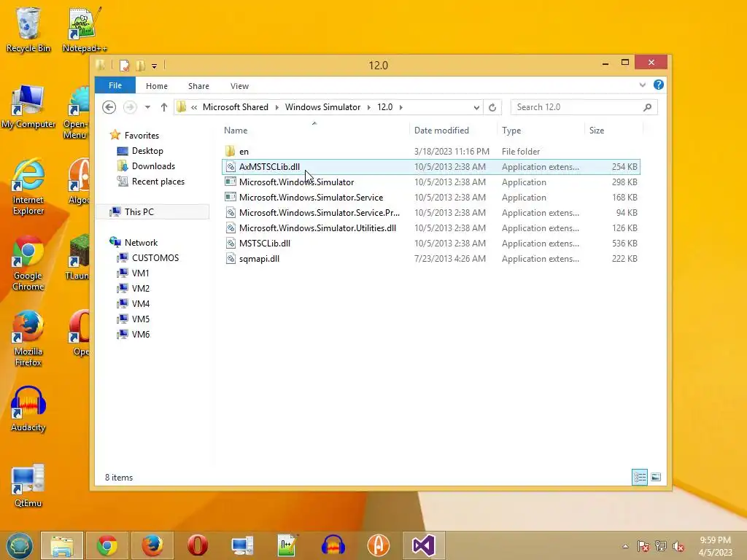Image resolution: width=747 pixels, height=560 pixels.
Task: Go up one folder level
Action: click(164, 107)
